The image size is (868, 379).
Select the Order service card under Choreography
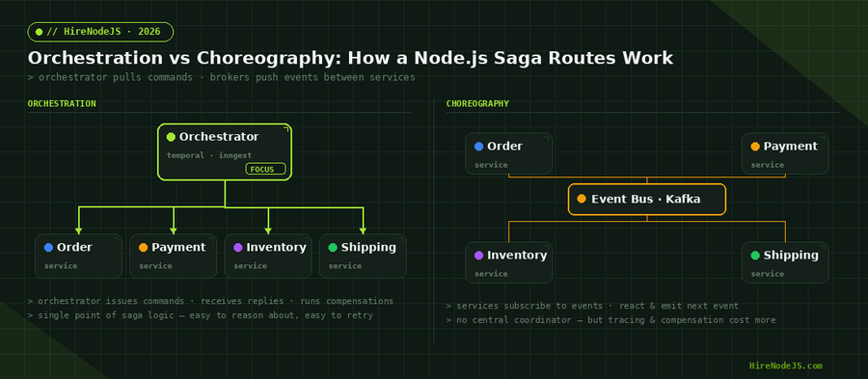click(508, 153)
